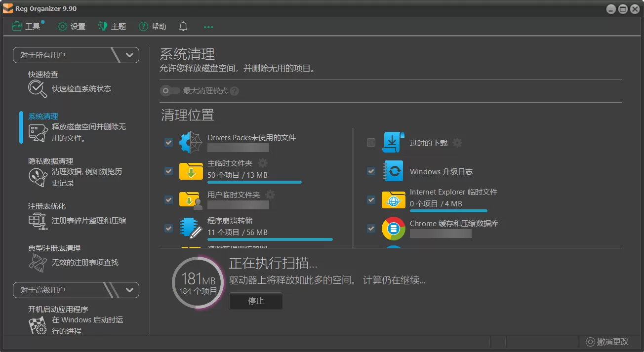644x352 pixels.
Task: Toggle 最大清理模式 switch
Action: pyautogui.click(x=170, y=90)
